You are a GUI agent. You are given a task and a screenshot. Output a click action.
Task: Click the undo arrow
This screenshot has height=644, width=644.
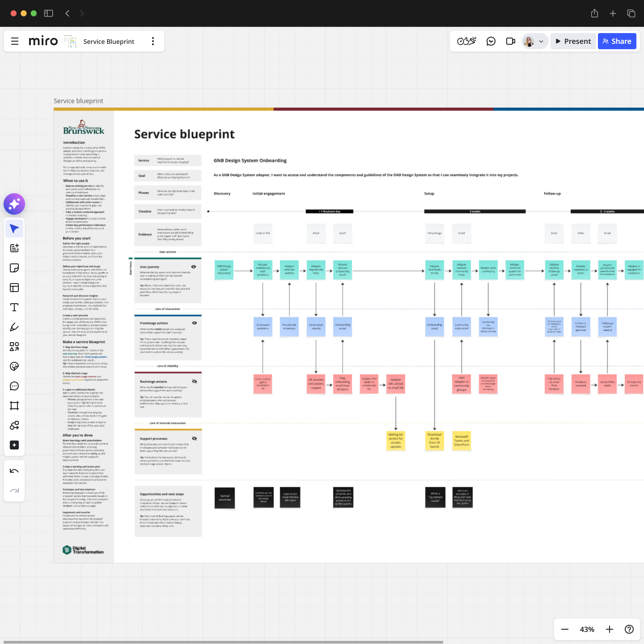pos(14,470)
